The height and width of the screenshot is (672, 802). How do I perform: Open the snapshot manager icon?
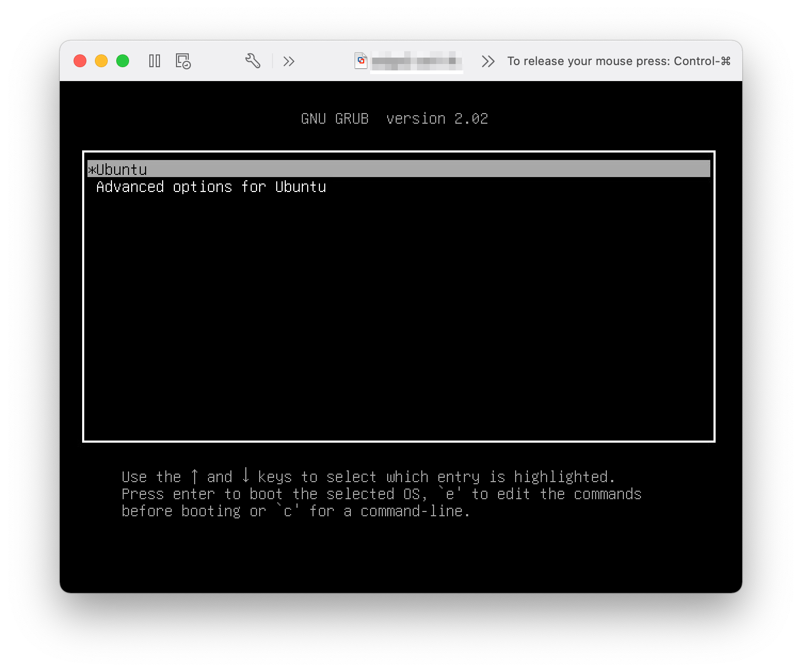(x=183, y=61)
